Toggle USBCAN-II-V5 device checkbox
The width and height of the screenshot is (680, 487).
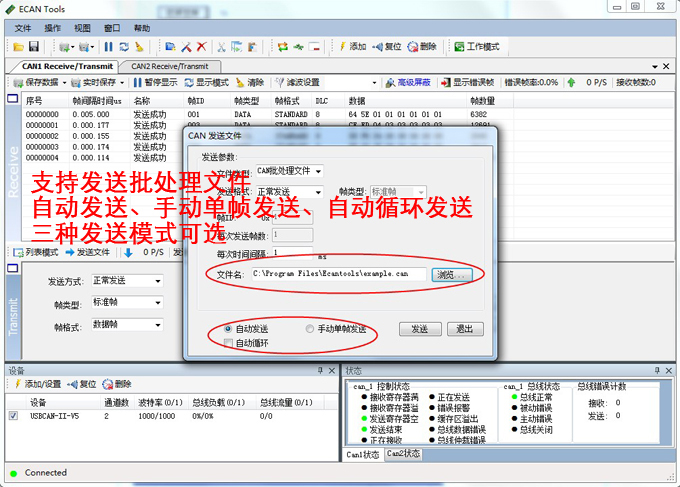[x=13, y=415]
